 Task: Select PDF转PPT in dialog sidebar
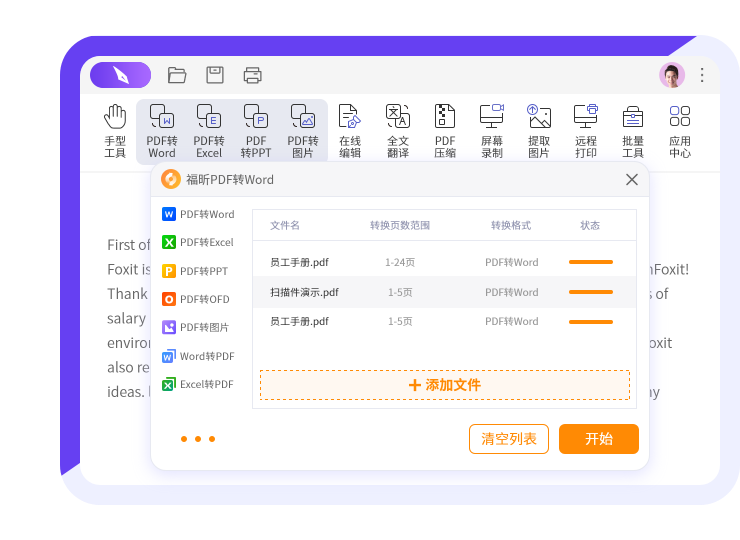pyautogui.click(x=195, y=271)
